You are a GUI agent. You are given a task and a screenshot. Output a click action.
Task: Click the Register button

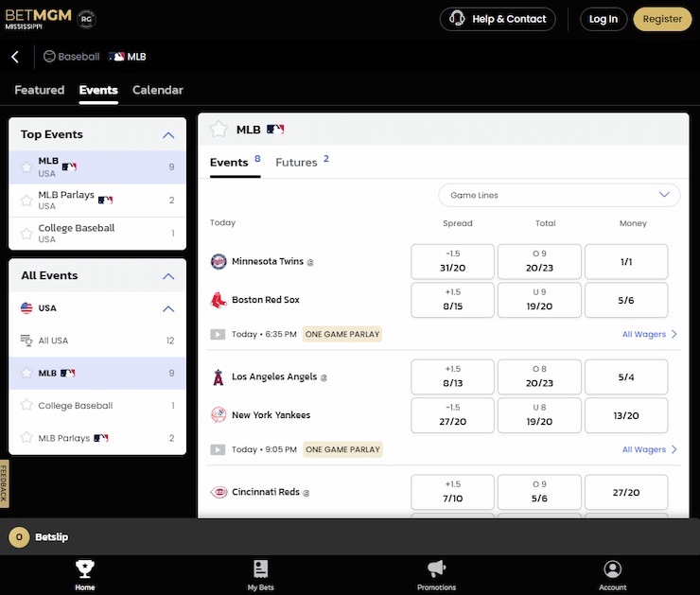click(x=662, y=19)
